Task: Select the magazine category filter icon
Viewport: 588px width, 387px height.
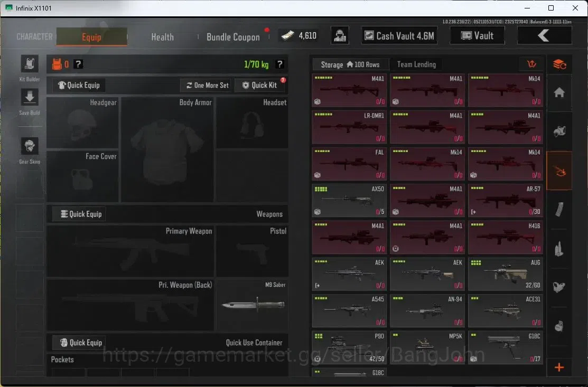Action: (559, 209)
